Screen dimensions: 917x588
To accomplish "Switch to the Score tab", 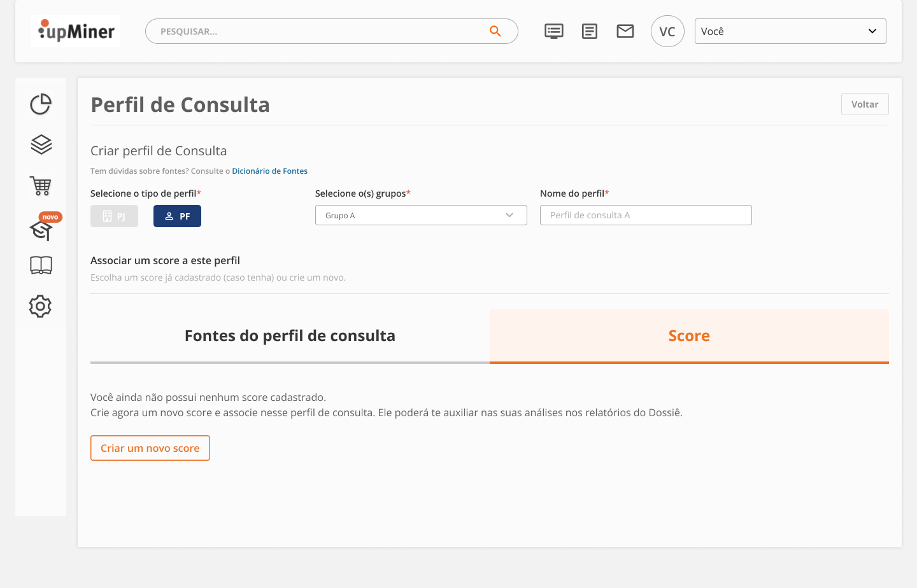I will [x=689, y=336].
